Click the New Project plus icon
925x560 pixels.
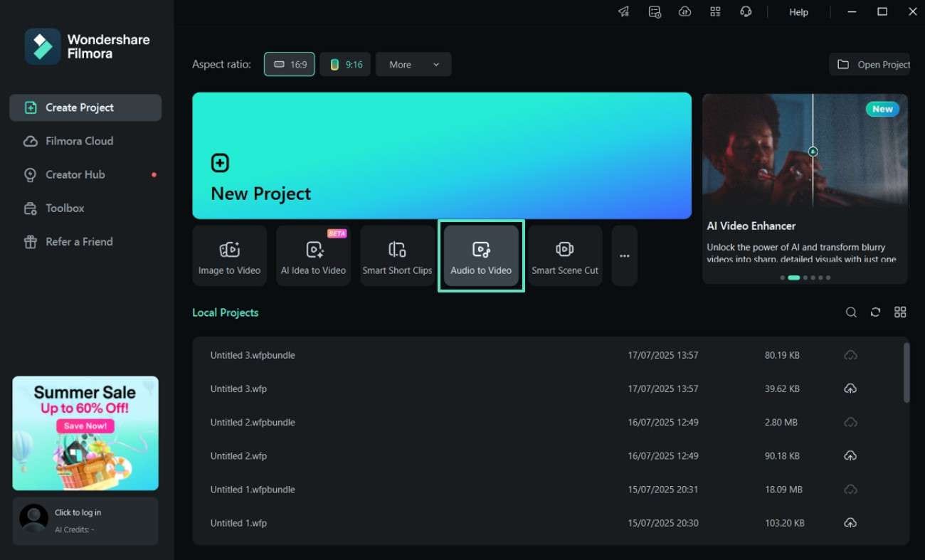point(220,163)
